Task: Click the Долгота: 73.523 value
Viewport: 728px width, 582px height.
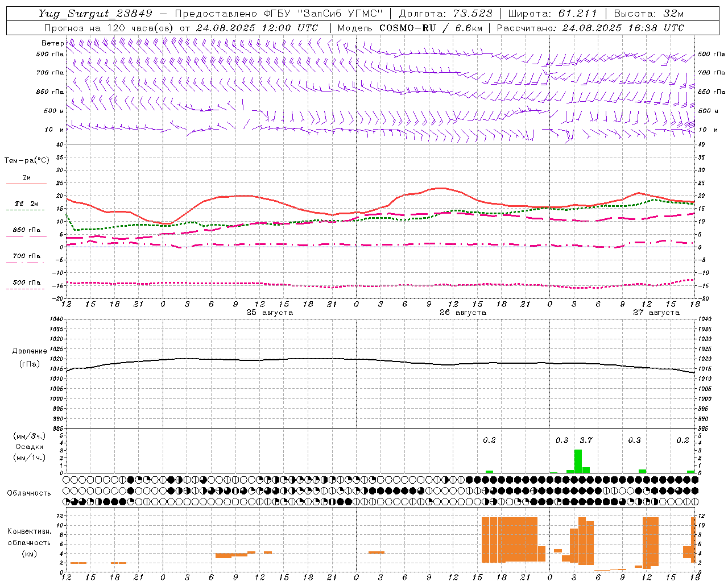Action: (445, 14)
